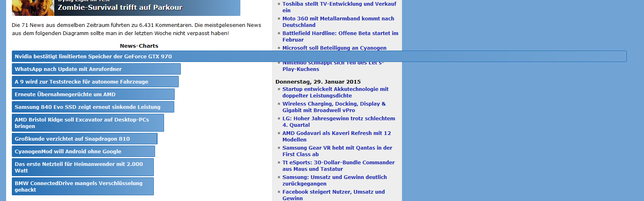Screen dimensions: 644x201
Task: Open the LG Hoher Jahresgewinn article
Action: point(339,121)
